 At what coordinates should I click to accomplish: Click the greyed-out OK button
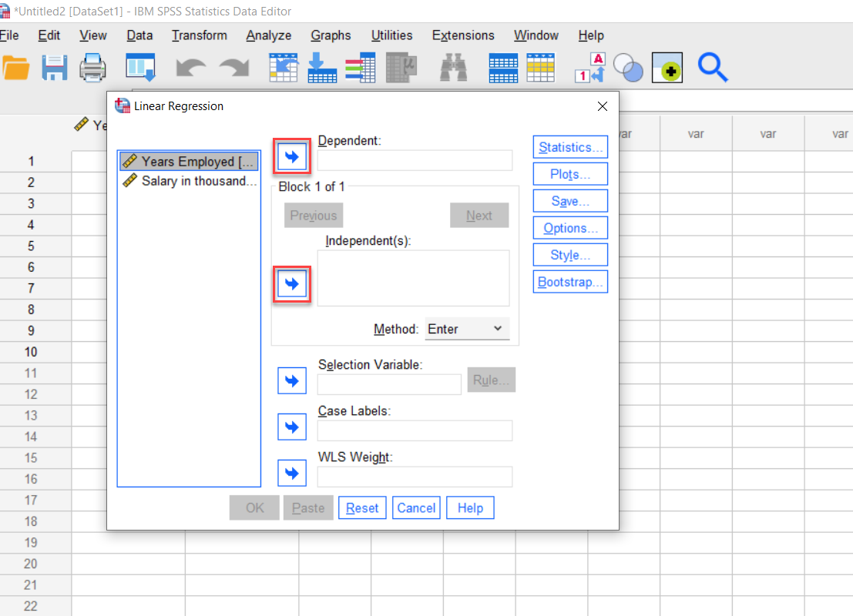(254, 507)
